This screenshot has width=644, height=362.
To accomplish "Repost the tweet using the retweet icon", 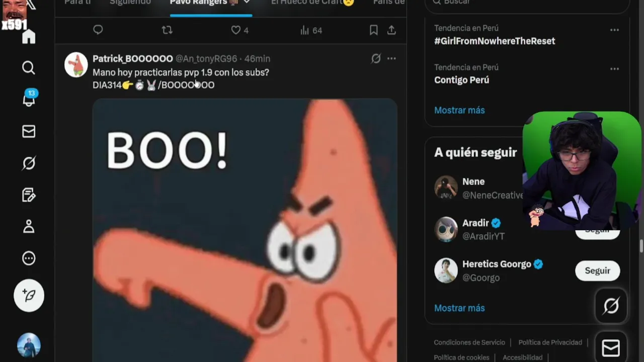I will tap(167, 31).
